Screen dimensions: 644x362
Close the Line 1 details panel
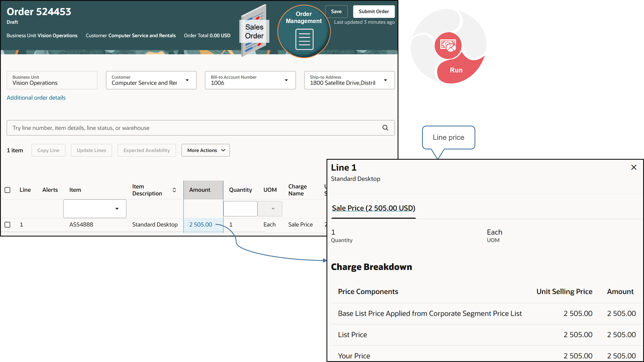pos(634,167)
